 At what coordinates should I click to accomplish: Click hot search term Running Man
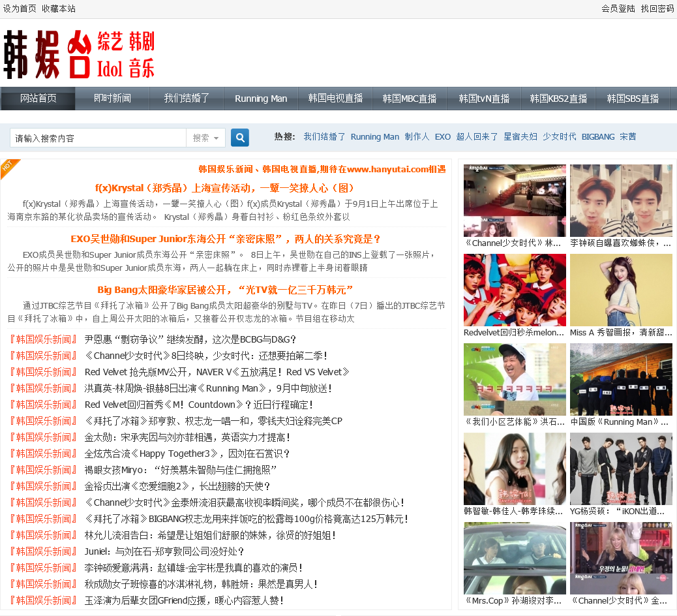point(375,137)
